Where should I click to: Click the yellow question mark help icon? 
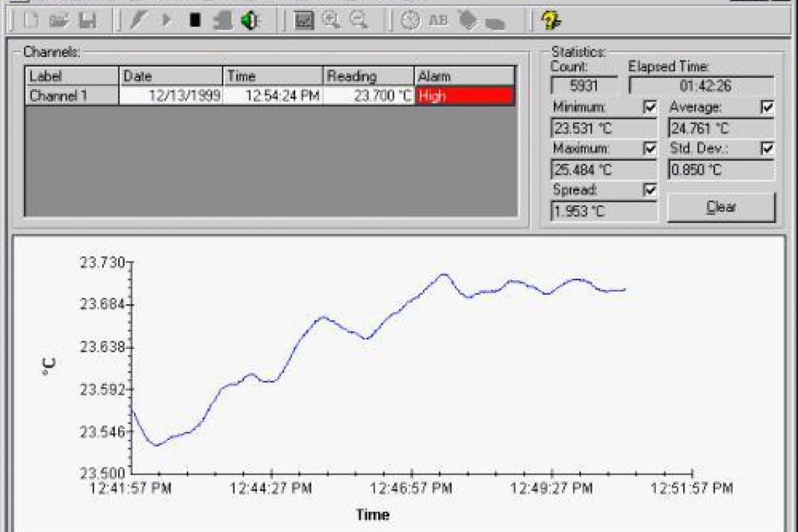tap(551, 21)
